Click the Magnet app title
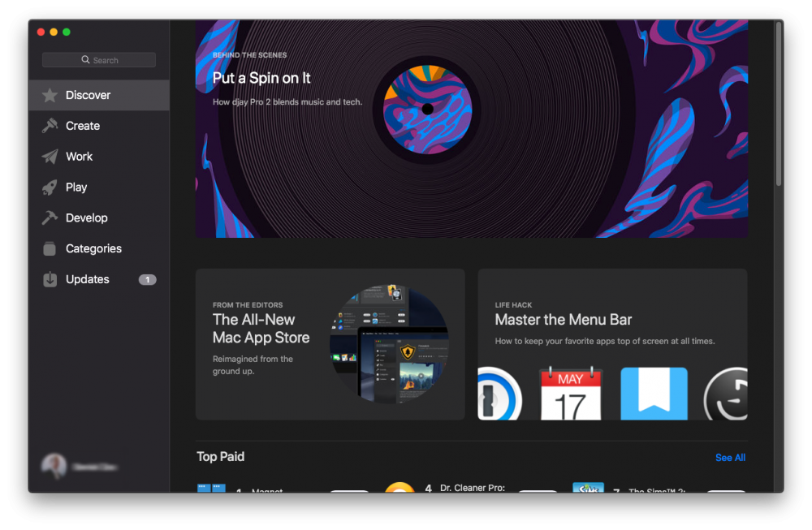 (x=267, y=489)
